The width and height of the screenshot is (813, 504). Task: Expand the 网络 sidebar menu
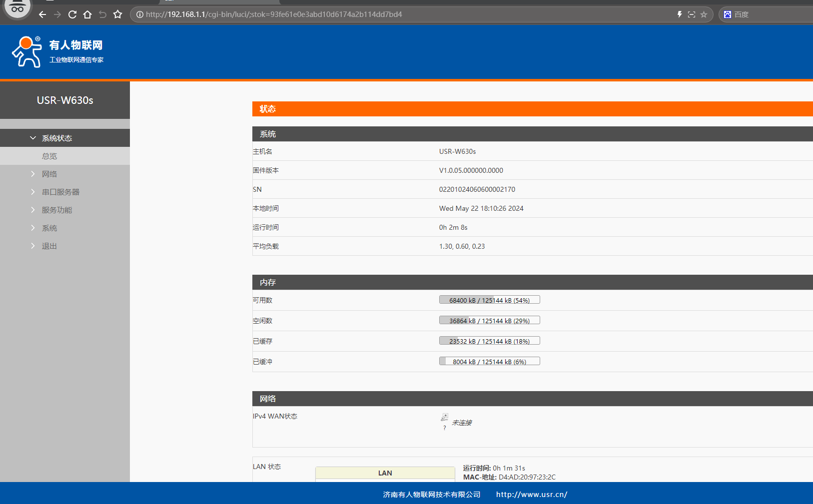coord(49,174)
